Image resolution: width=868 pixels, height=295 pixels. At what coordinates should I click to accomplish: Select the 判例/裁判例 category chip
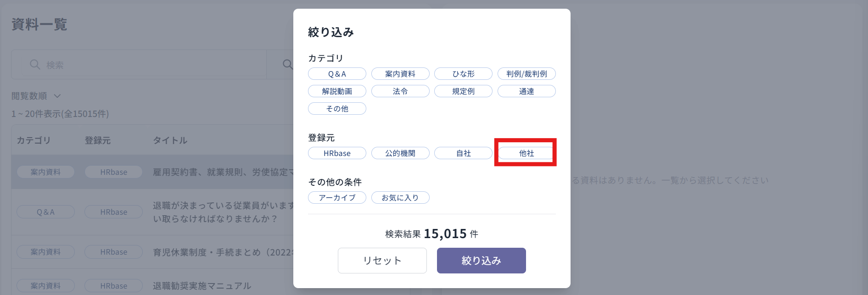click(x=526, y=74)
